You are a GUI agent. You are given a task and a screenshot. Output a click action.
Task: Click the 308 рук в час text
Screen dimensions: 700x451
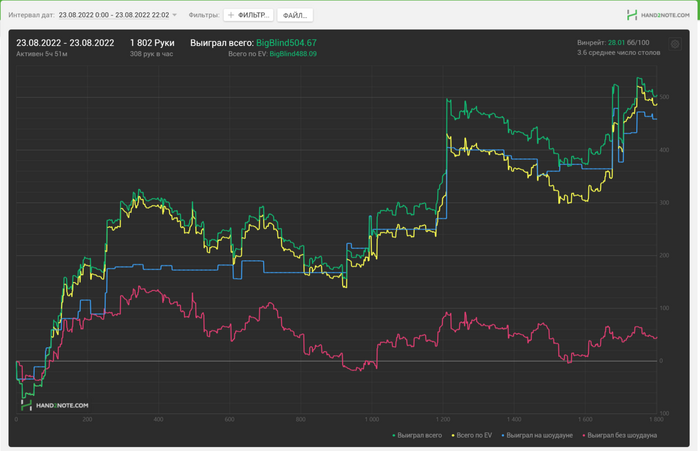click(x=151, y=54)
